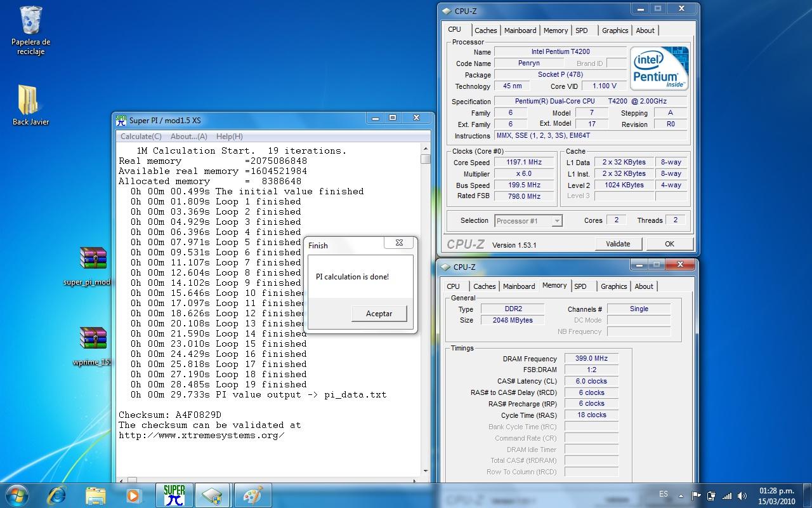Click lower CPU-Z window title icon
Viewport: 812px width, 508px height.
[x=447, y=267]
